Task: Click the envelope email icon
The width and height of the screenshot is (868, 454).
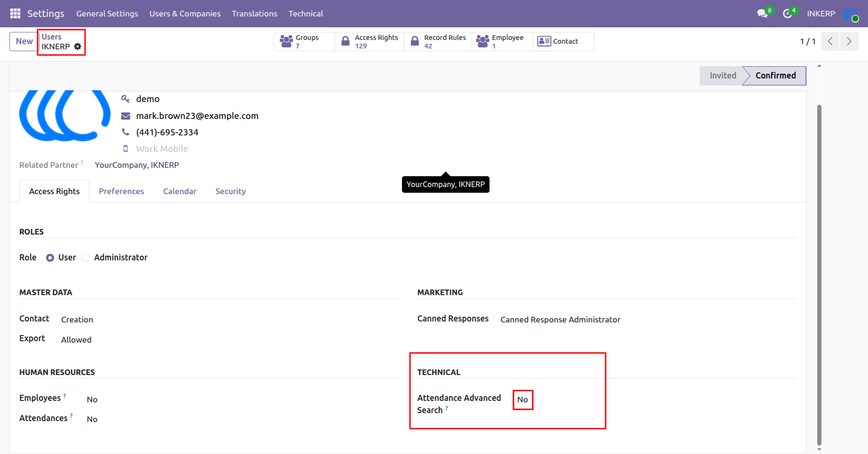Action: click(x=126, y=116)
